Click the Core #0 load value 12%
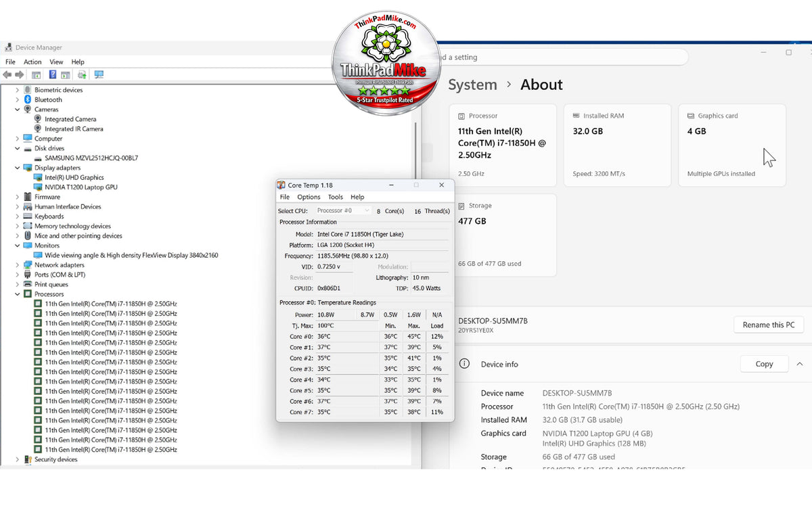812x510 pixels. tap(436, 336)
